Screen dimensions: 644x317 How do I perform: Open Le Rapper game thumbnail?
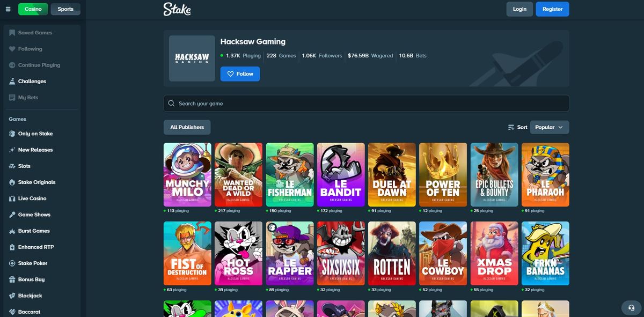pyautogui.click(x=290, y=253)
